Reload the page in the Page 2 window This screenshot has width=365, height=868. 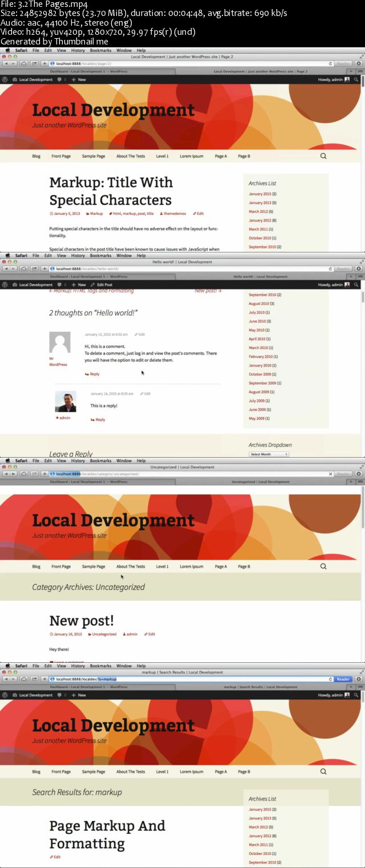coord(330,63)
